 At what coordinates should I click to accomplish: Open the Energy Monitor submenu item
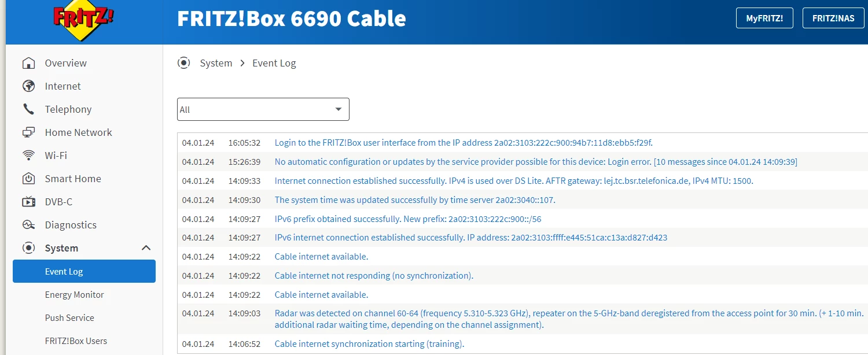click(75, 295)
